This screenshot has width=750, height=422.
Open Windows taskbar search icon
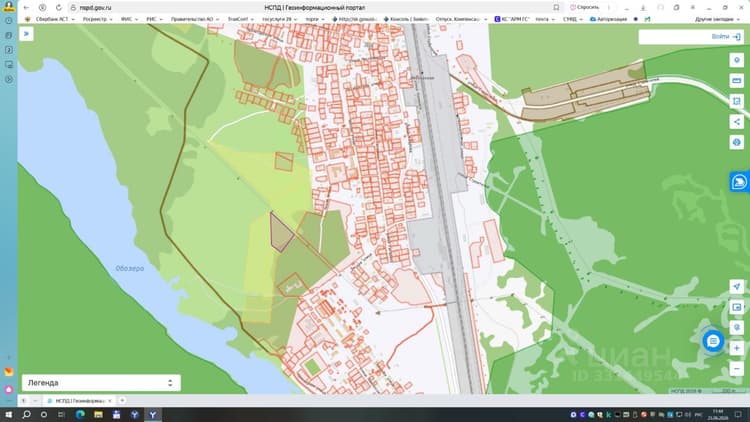[26, 414]
